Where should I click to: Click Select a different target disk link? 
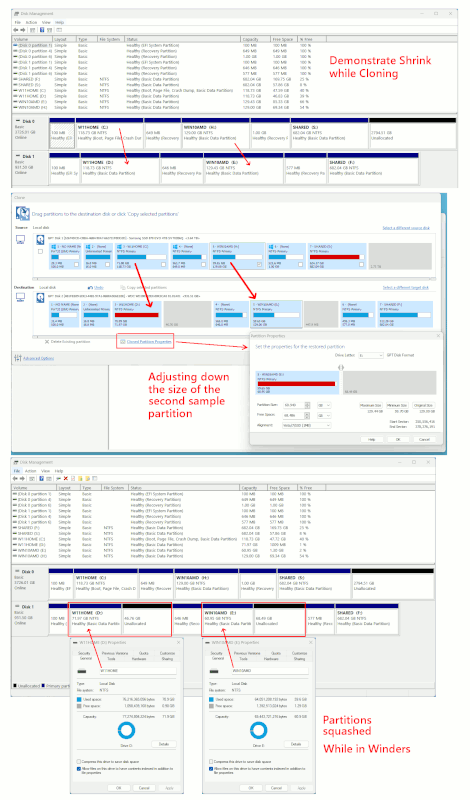point(406,288)
